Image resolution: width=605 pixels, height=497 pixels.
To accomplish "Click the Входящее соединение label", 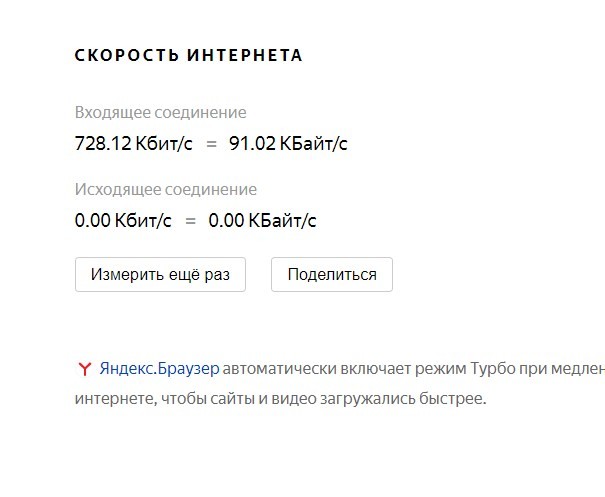I will pos(161,113).
